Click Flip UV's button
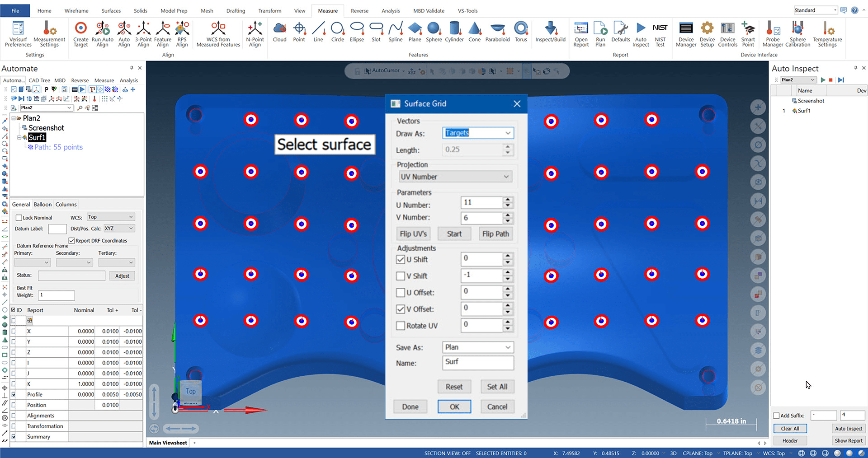 tap(413, 234)
